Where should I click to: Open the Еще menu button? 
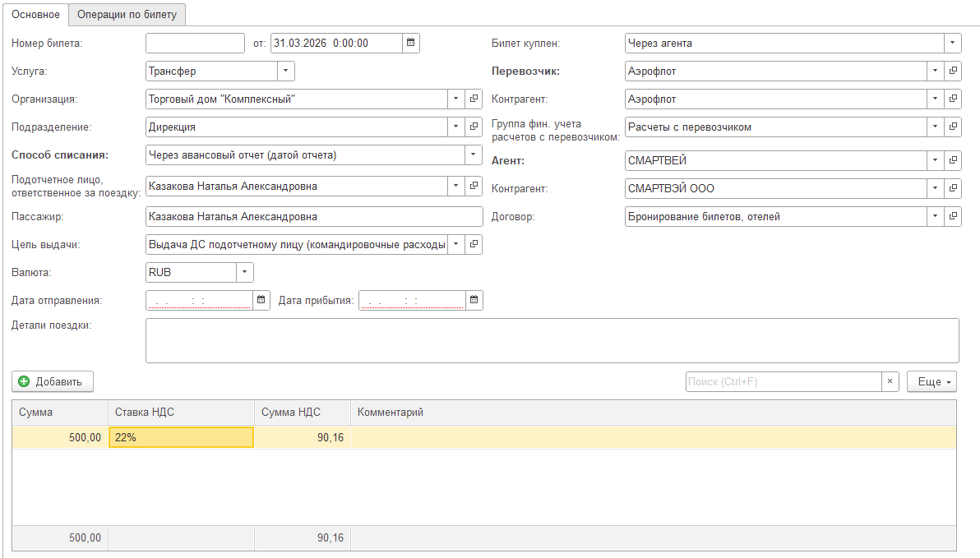(x=932, y=382)
